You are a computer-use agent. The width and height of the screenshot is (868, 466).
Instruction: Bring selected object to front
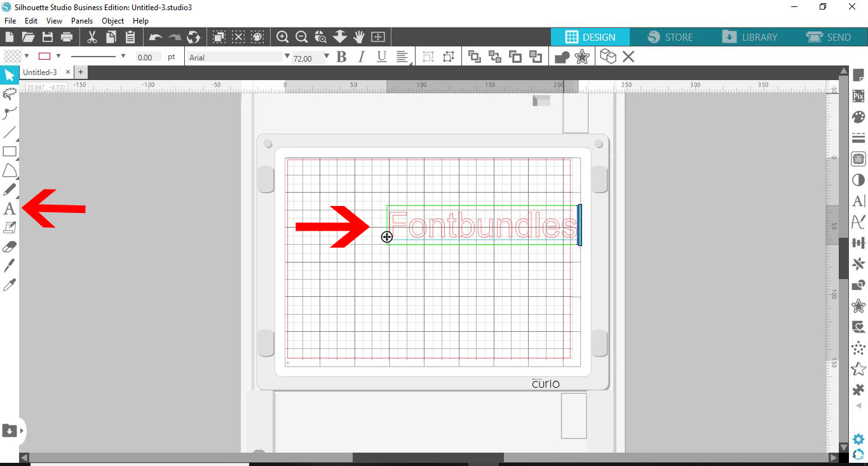pos(474,57)
